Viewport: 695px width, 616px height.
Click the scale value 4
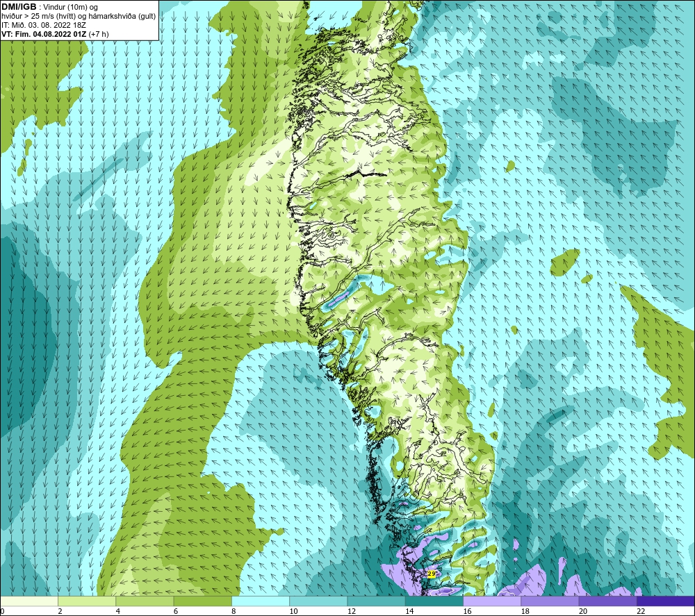coord(118,612)
